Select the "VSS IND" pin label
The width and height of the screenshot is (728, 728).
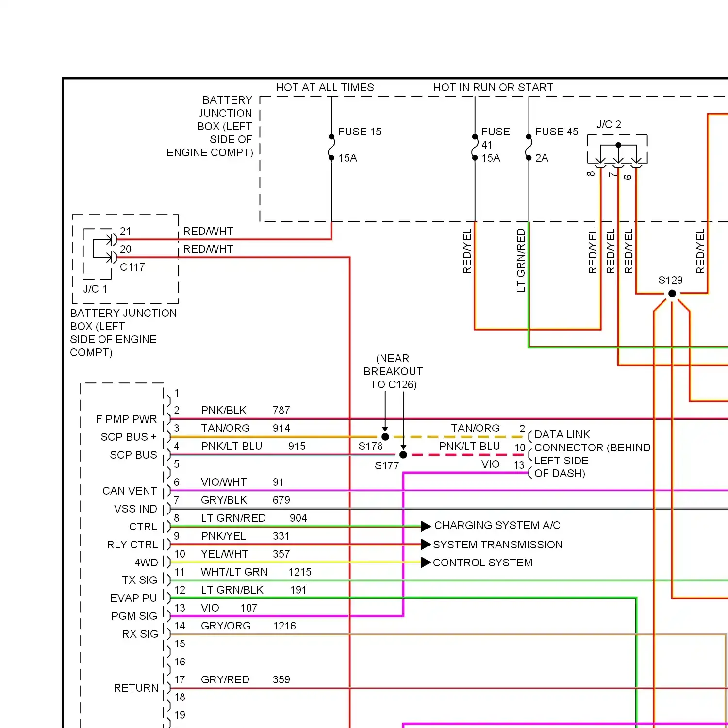coord(135,509)
